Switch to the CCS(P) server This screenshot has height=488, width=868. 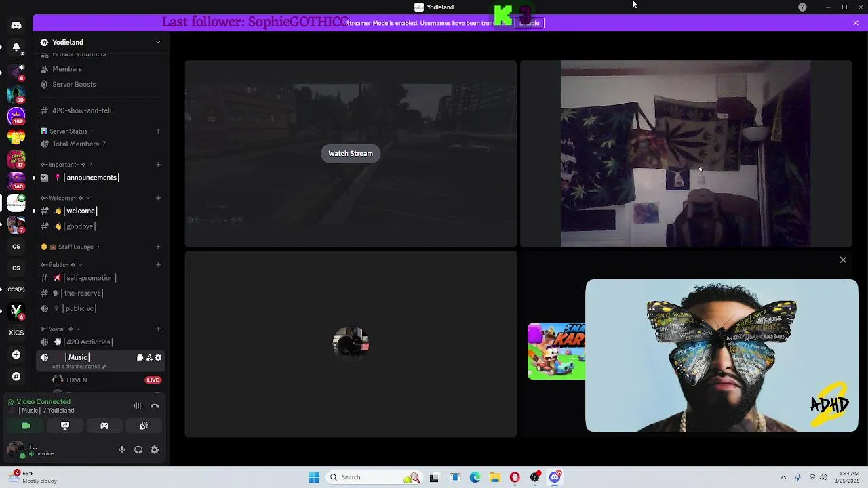click(16, 289)
